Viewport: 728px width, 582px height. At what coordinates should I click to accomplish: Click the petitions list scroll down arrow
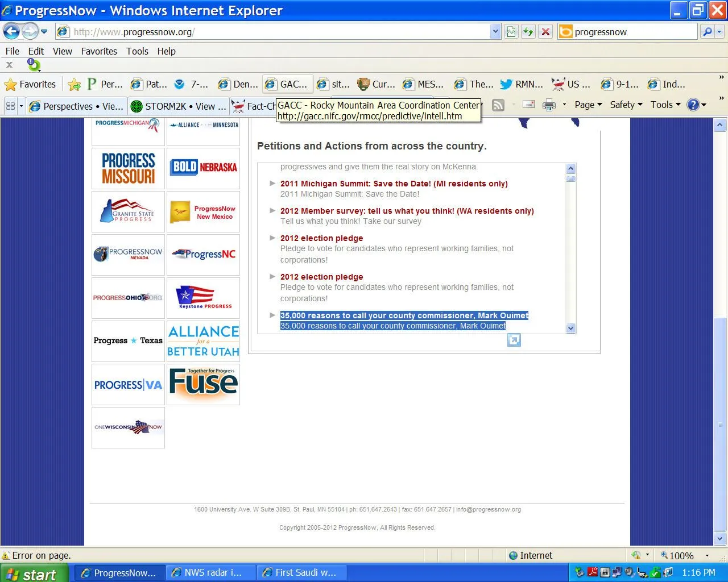[571, 328]
